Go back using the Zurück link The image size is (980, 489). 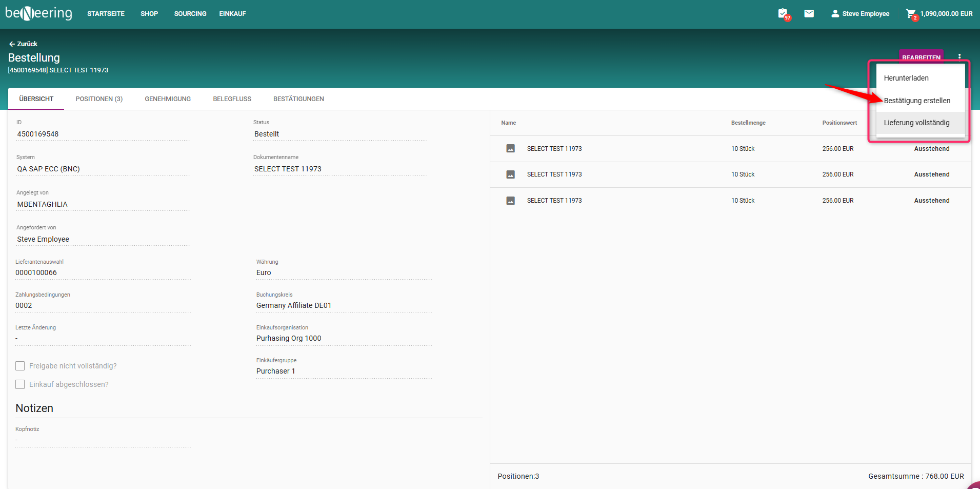pyautogui.click(x=23, y=44)
